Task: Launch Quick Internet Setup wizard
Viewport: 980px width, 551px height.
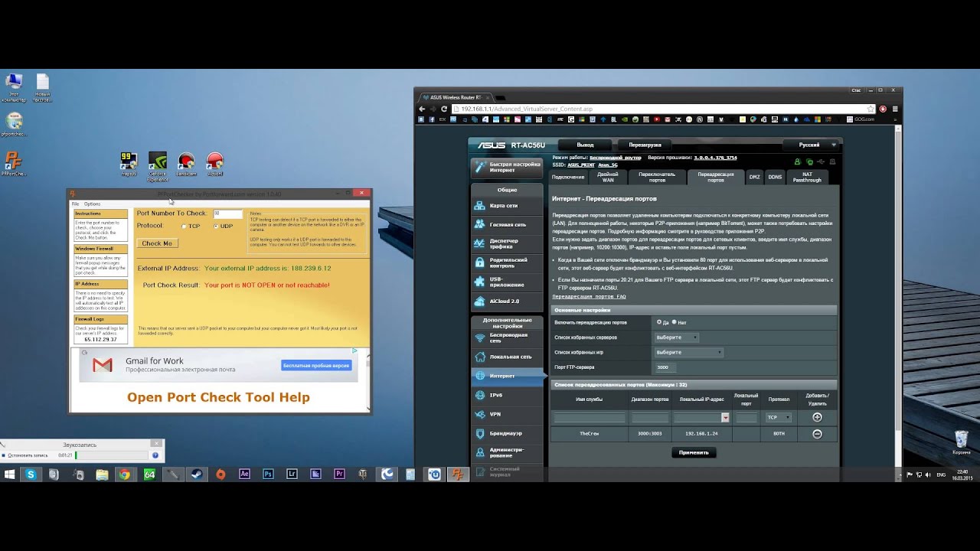Action: (x=507, y=167)
